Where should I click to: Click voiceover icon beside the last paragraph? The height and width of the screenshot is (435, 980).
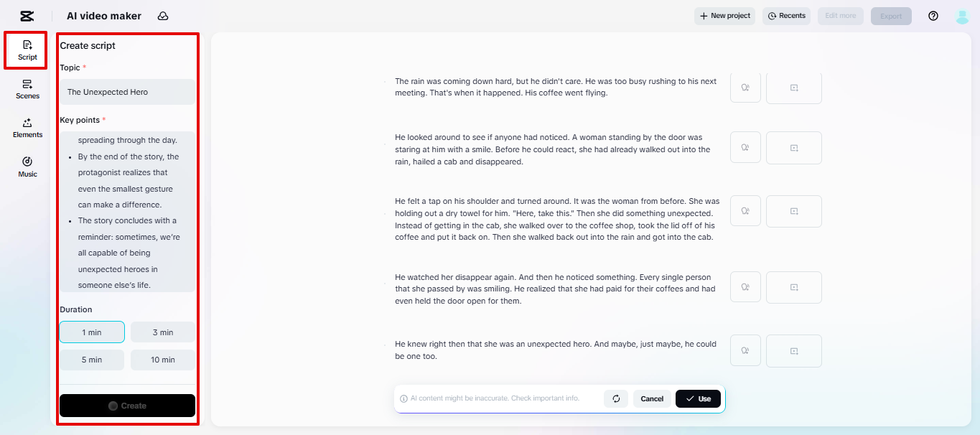click(x=745, y=350)
